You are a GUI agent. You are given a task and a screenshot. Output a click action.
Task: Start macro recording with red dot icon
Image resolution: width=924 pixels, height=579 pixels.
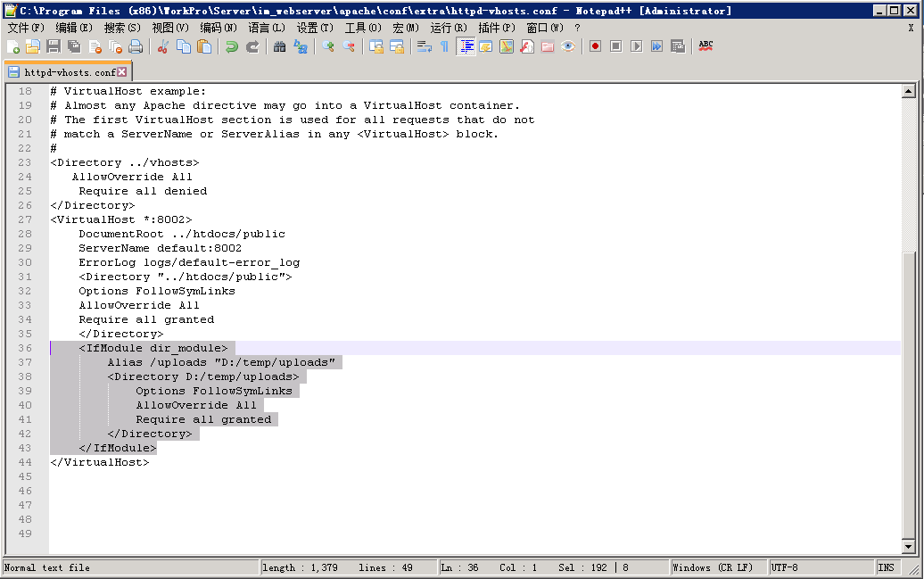[x=595, y=46]
